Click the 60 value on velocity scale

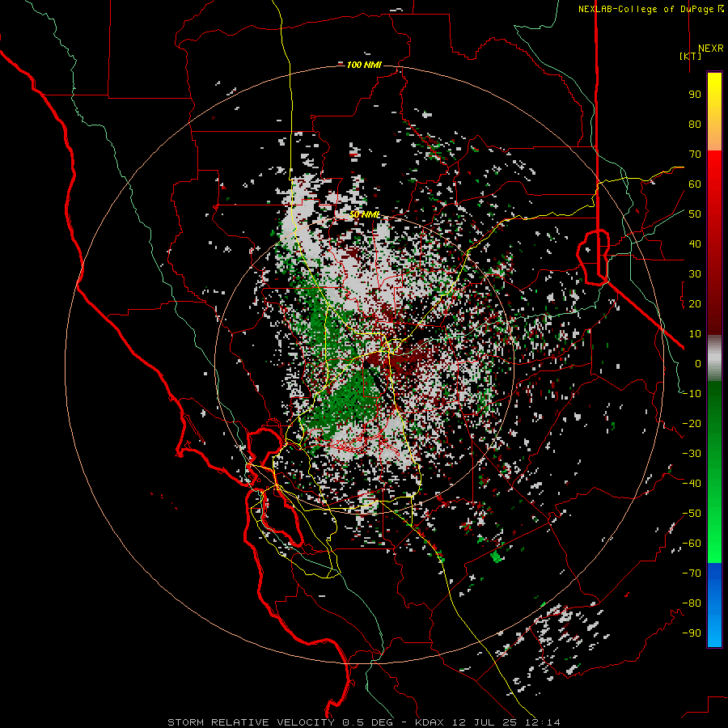[695, 184]
